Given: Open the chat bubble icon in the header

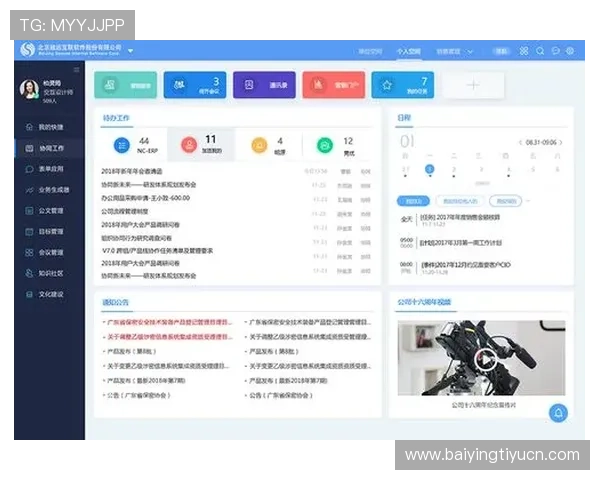Looking at the screenshot, I should [556, 51].
